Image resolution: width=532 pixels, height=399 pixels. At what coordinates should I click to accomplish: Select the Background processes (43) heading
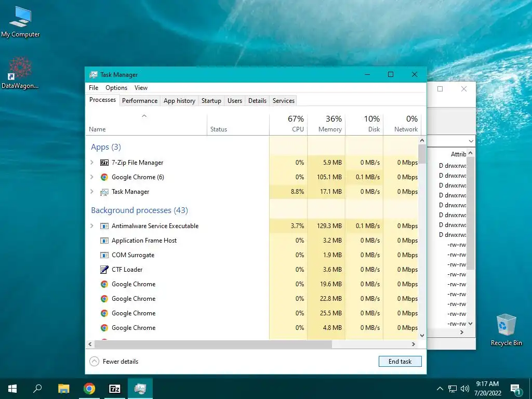tap(139, 210)
